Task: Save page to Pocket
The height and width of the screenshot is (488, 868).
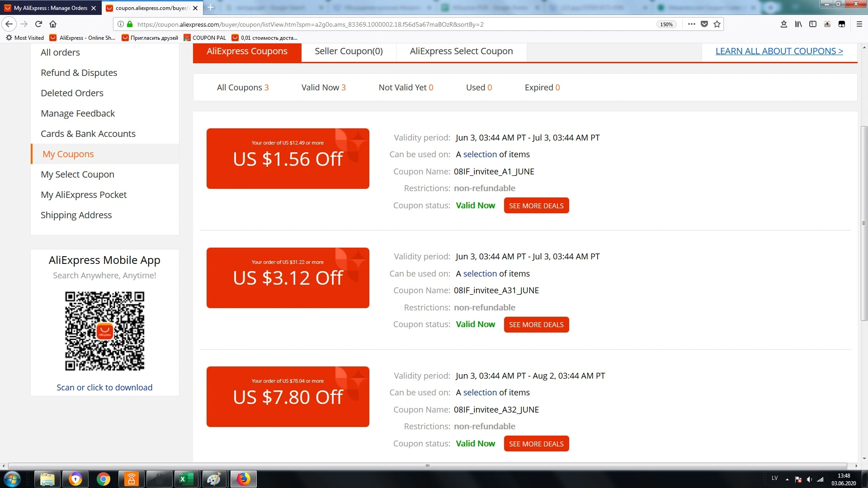Action: (704, 24)
